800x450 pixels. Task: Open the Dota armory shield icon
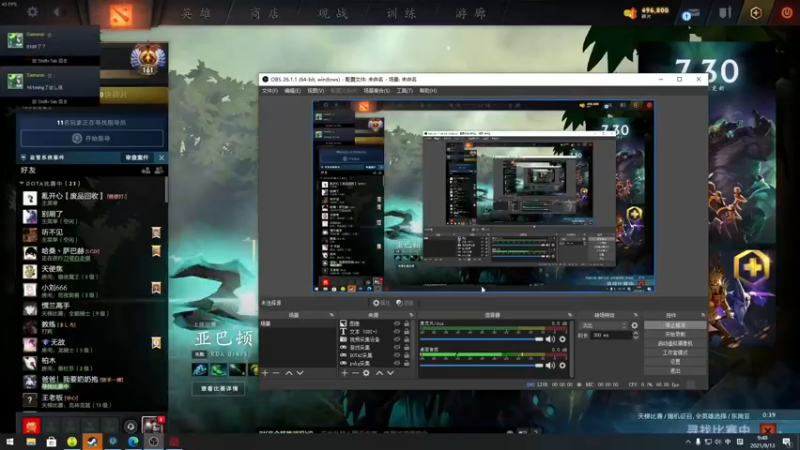[x=725, y=12]
